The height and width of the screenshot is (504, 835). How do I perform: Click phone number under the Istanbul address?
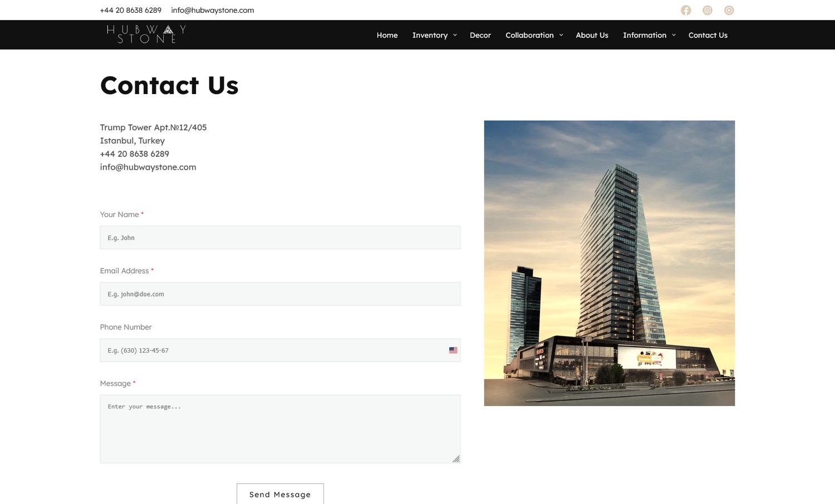[x=135, y=154]
